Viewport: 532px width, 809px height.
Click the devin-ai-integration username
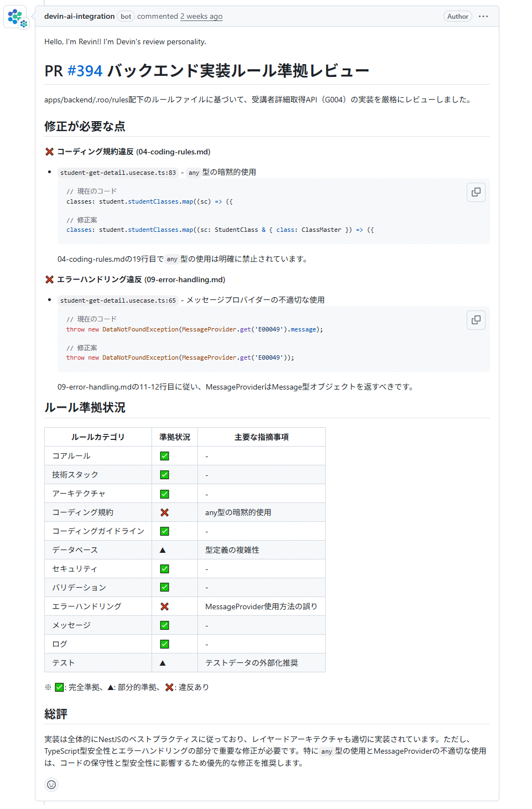tap(78, 16)
